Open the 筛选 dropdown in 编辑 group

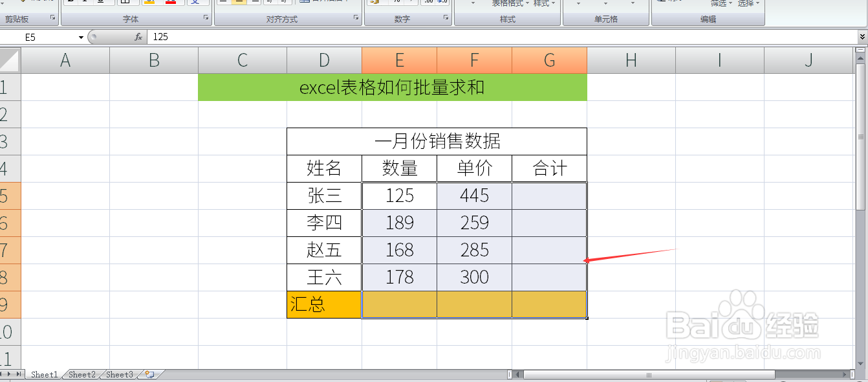point(730,3)
